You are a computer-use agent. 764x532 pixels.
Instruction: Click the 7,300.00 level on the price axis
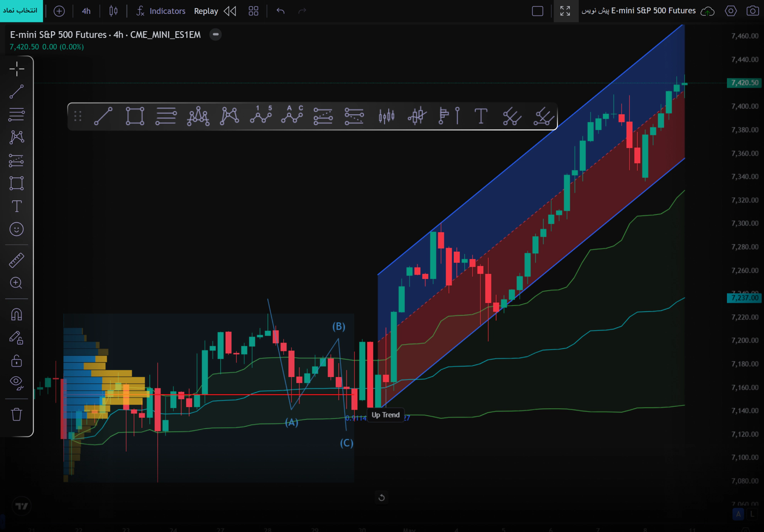click(x=745, y=224)
